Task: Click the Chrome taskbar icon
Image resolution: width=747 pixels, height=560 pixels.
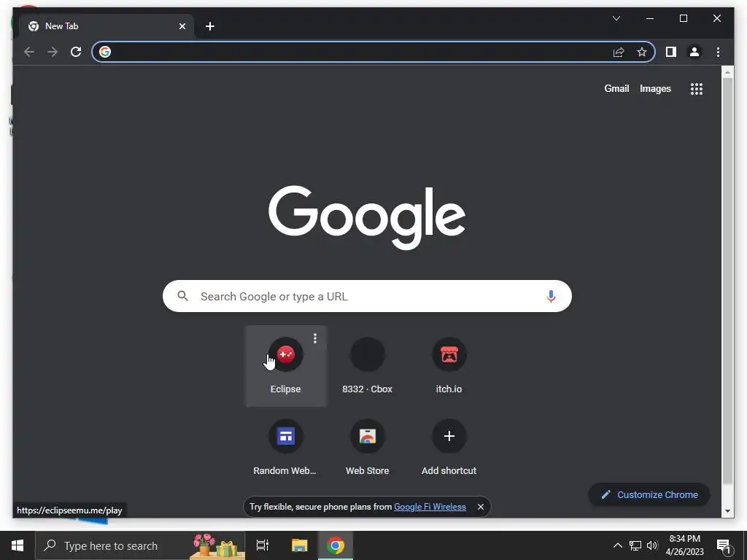Action: (336, 545)
